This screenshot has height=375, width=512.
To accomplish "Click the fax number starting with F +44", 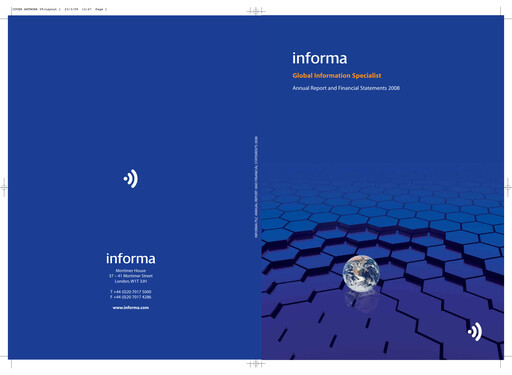I will tap(131, 297).
